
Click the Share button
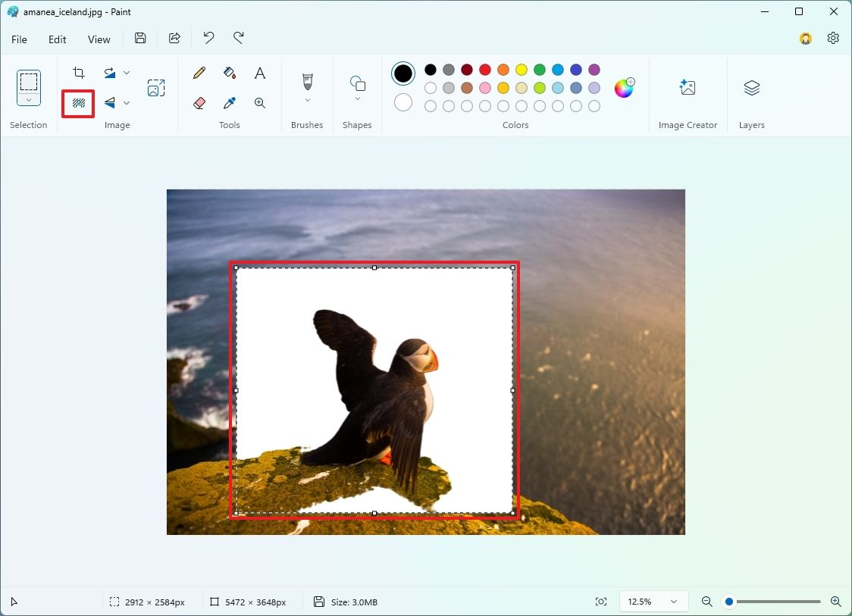tap(174, 38)
